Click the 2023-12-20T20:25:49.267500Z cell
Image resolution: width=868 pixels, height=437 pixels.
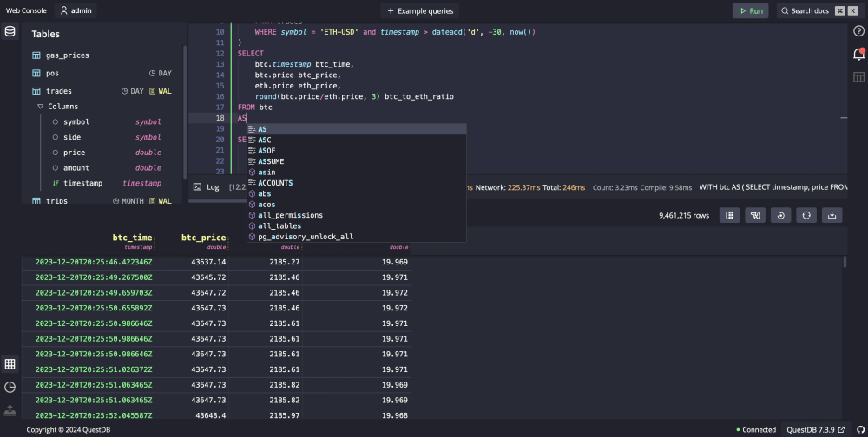[x=89, y=277]
